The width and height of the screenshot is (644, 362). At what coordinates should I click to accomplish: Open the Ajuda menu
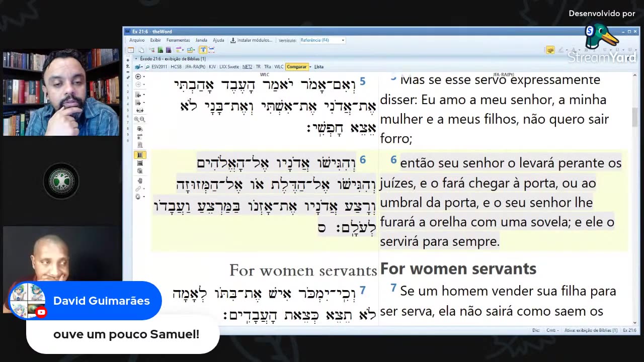click(218, 40)
